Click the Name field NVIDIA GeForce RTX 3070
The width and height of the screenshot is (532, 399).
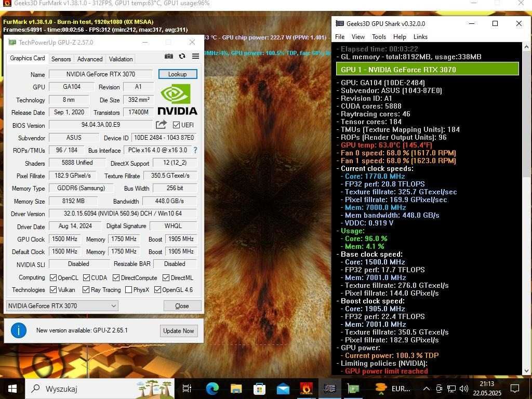101,74
